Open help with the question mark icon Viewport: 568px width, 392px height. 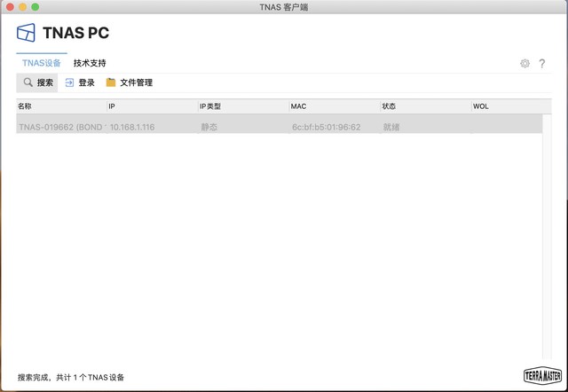pos(542,63)
